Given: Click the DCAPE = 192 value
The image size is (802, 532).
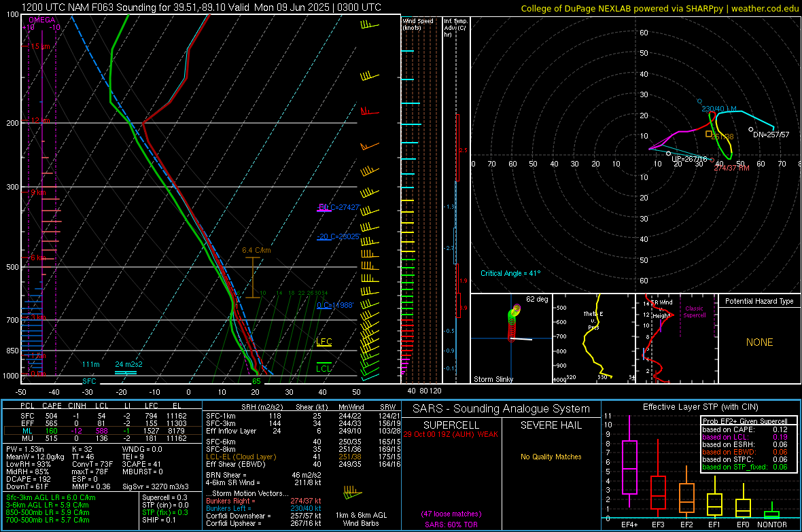Looking at the screenshot, I should click(x=28, y=479).
